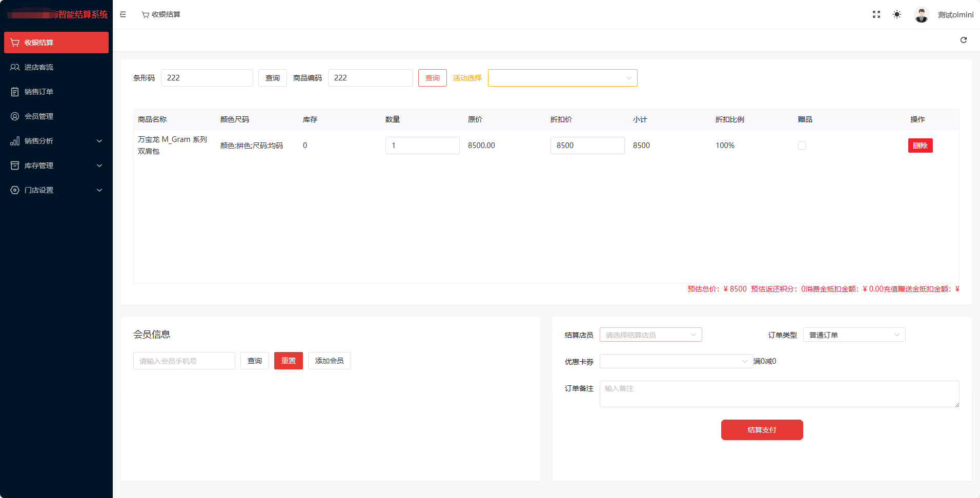The image size is (980, 498).
Task: Collapse the sidebar with the hamburger icon
Action: (122, 14)
